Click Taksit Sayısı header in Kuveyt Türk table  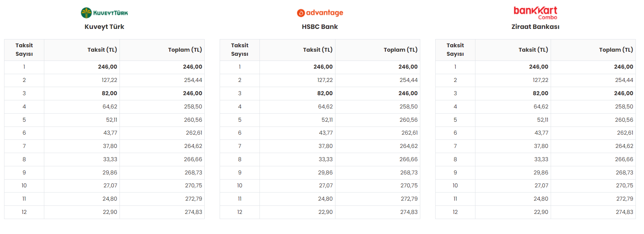click(x=24, y=50)
